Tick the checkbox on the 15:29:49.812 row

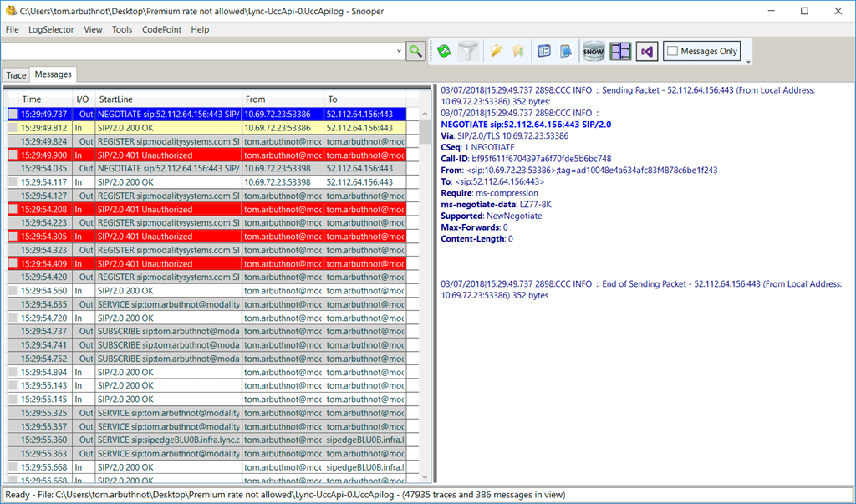pos(13,128)
